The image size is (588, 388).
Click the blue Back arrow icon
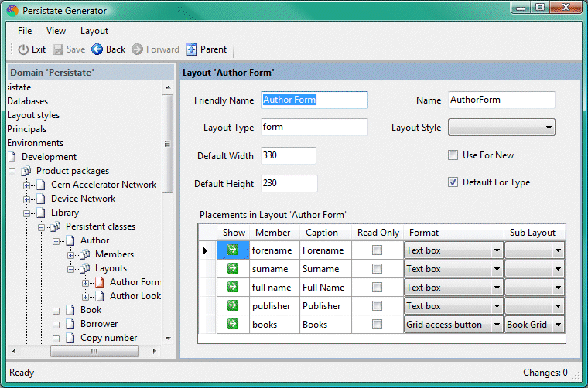pyautogui.click(x=97, y=49)
